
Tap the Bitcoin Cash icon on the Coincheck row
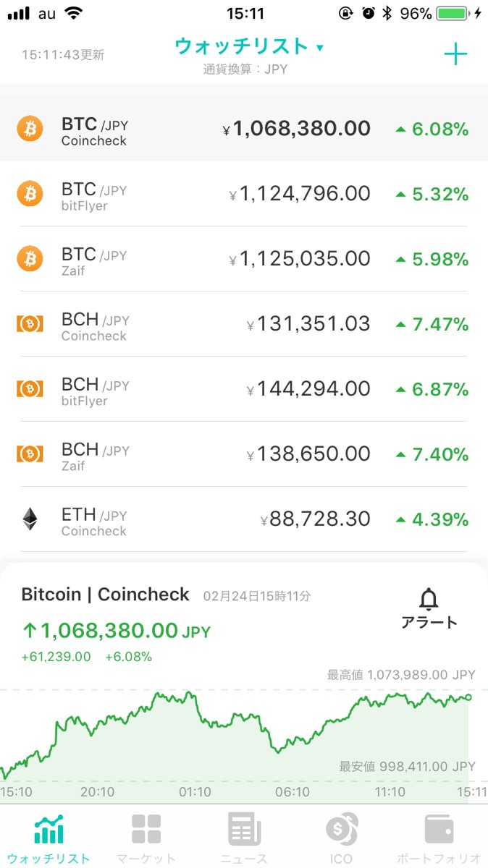pos(30,324)
